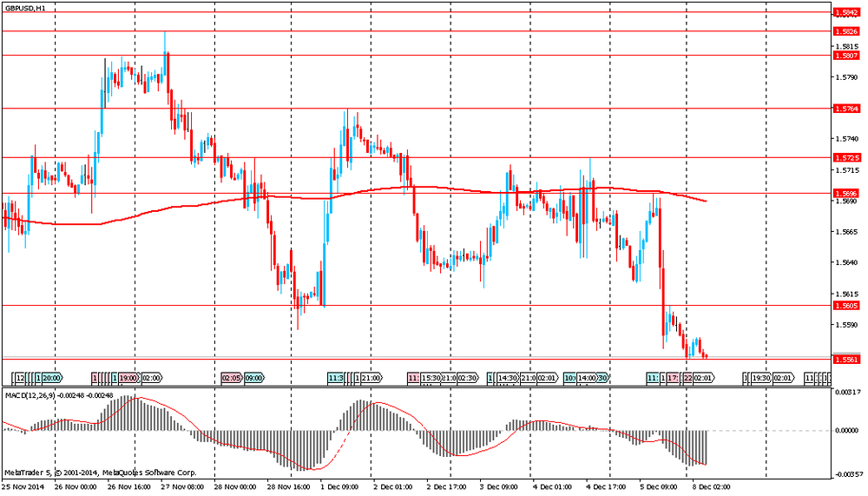Open the pink 02:05 event marker

[x=232, y=379]
